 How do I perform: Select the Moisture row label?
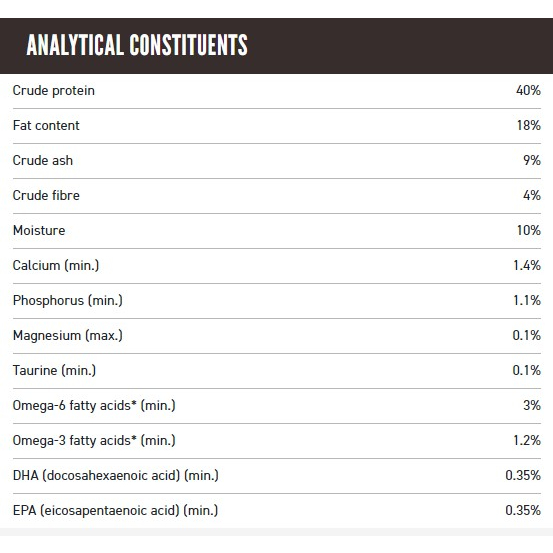(39, 230)
